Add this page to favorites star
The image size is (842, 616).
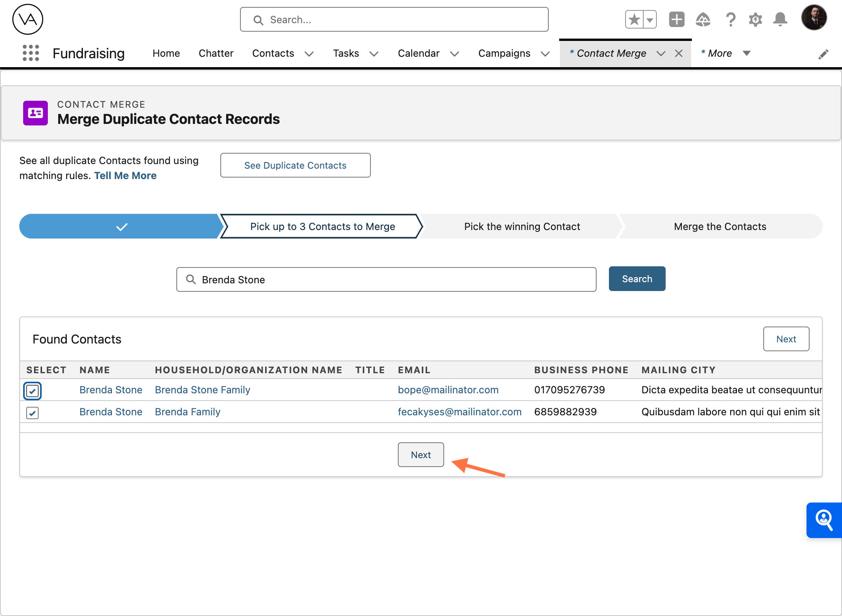pyautogui.click(x=634, y=19)
